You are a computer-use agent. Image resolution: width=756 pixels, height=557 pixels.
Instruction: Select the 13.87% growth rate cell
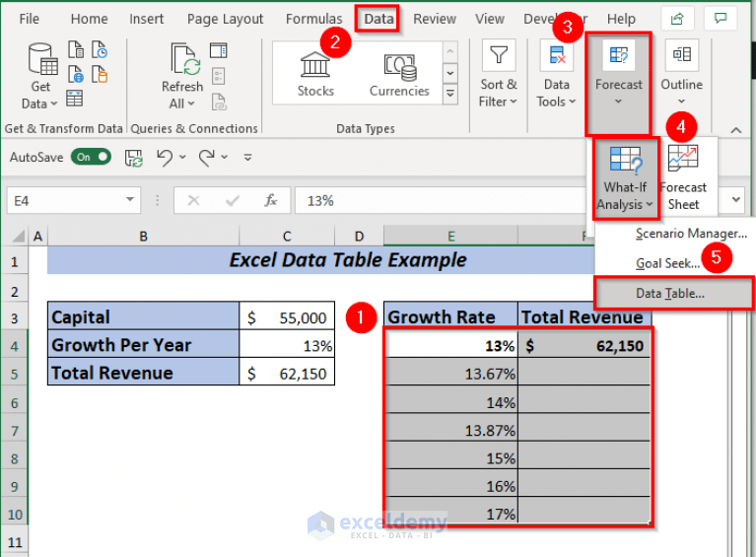click(451, 429)
